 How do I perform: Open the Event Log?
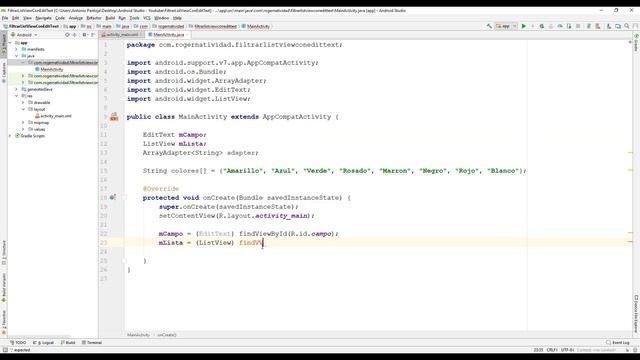618,342
